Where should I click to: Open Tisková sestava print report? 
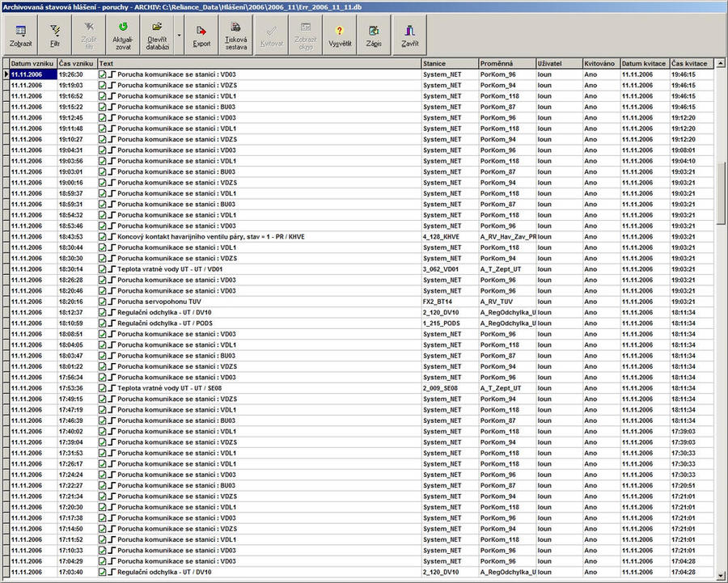pyautogui.click(x=236, y=35)
